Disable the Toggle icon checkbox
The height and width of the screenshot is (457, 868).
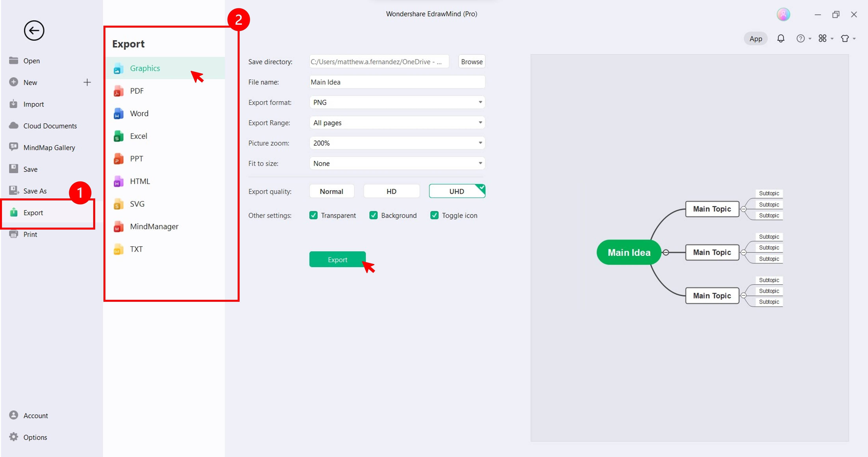tap(434, 215)
